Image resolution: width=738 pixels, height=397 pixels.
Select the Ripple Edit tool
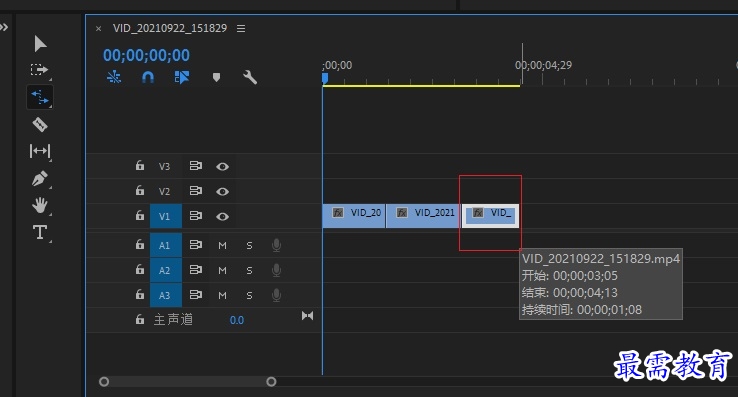(x=40, y=97)
